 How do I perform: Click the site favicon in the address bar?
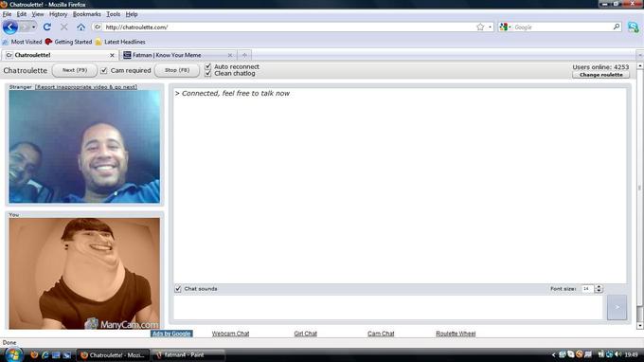(98, 27)
